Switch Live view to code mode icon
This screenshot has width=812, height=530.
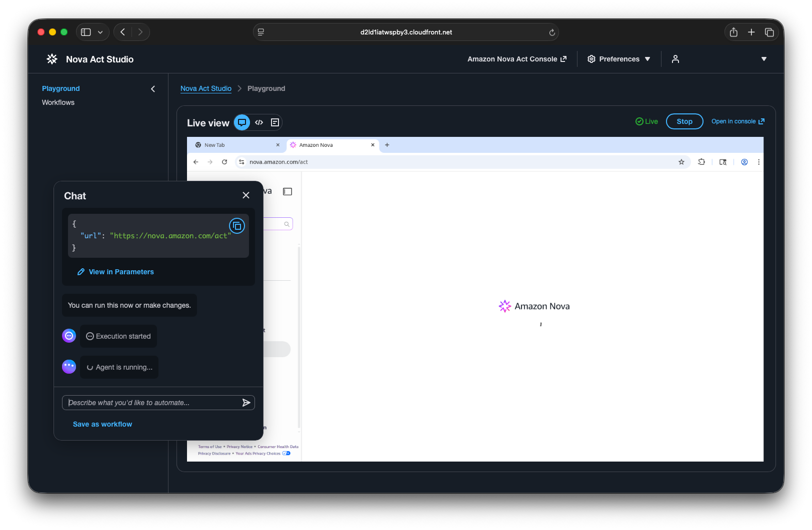[259, 122]
